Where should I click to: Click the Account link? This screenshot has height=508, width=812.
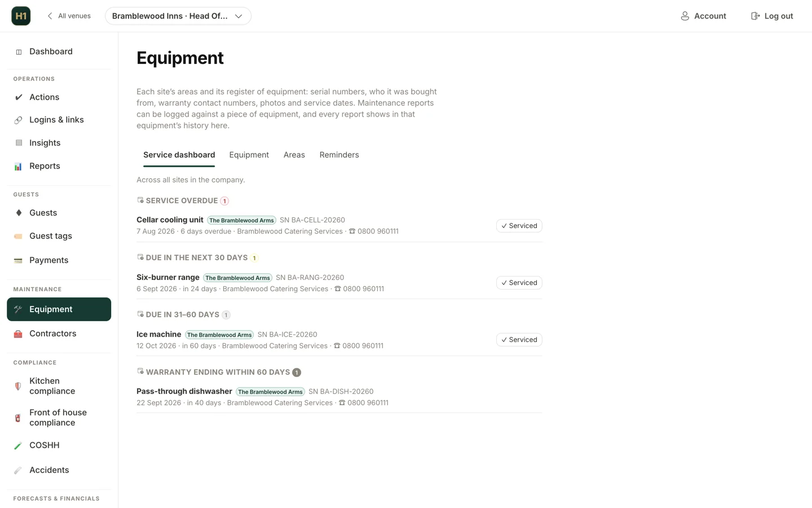pos(703,16)
